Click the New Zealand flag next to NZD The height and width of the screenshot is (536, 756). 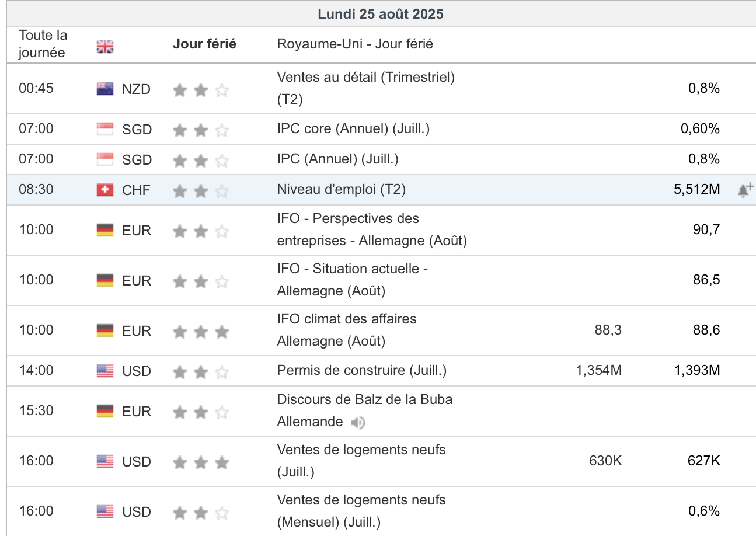pos(105,89)
